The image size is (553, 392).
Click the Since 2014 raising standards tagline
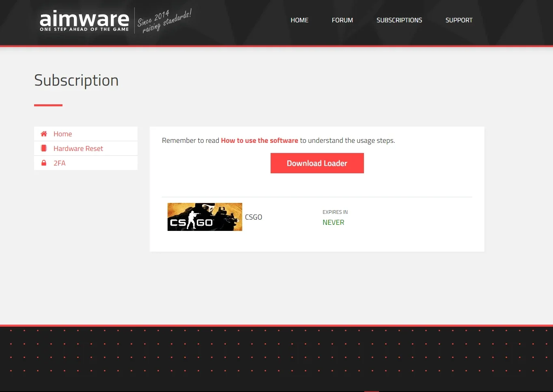coord(164,20)
